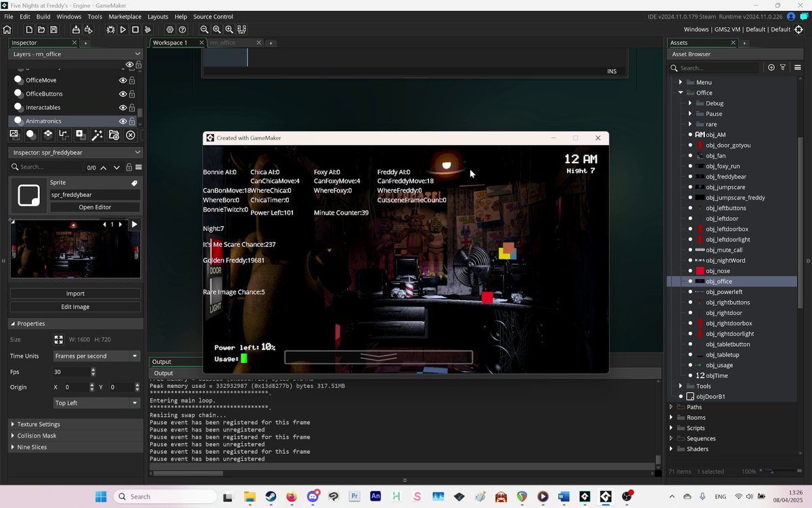Viewport: 812px width, 508px height.
Task: Open Time Units dropdown
Action: (x=97, y=356)
